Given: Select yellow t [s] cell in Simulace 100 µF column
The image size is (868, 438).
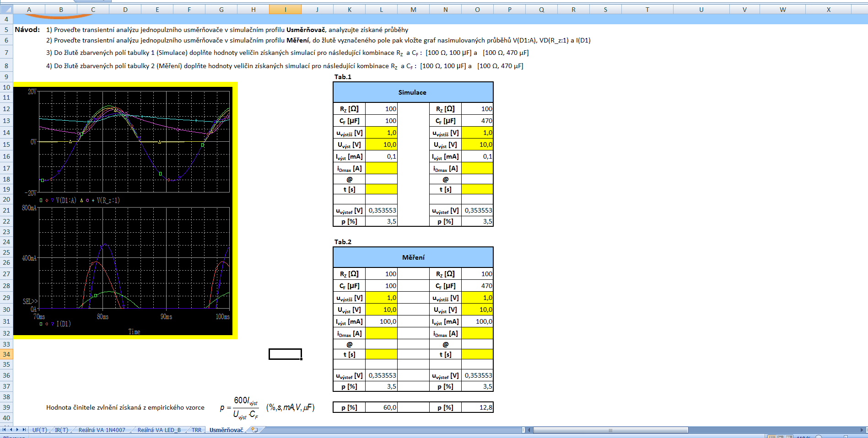Looking at the screenshot, I should tap(381, 189).
